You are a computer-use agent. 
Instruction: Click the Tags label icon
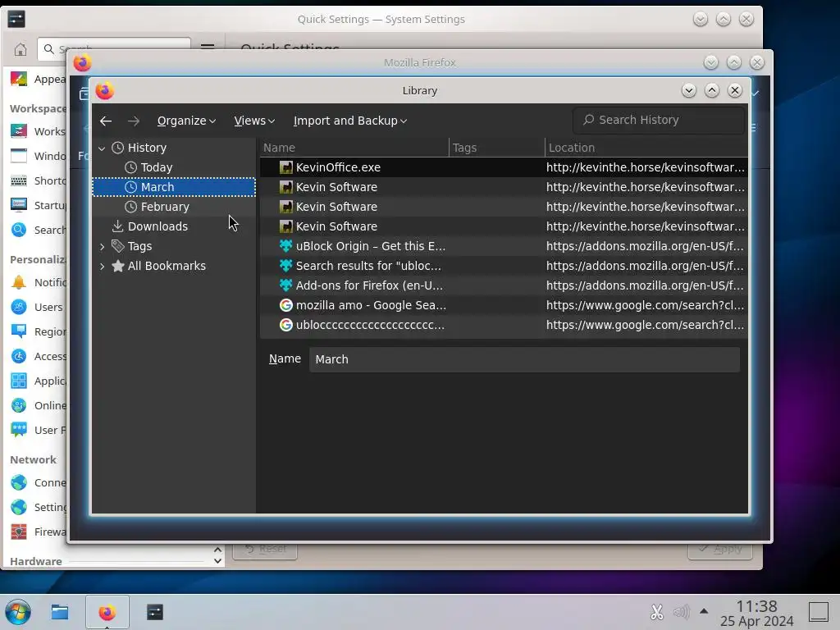[118, 246]
